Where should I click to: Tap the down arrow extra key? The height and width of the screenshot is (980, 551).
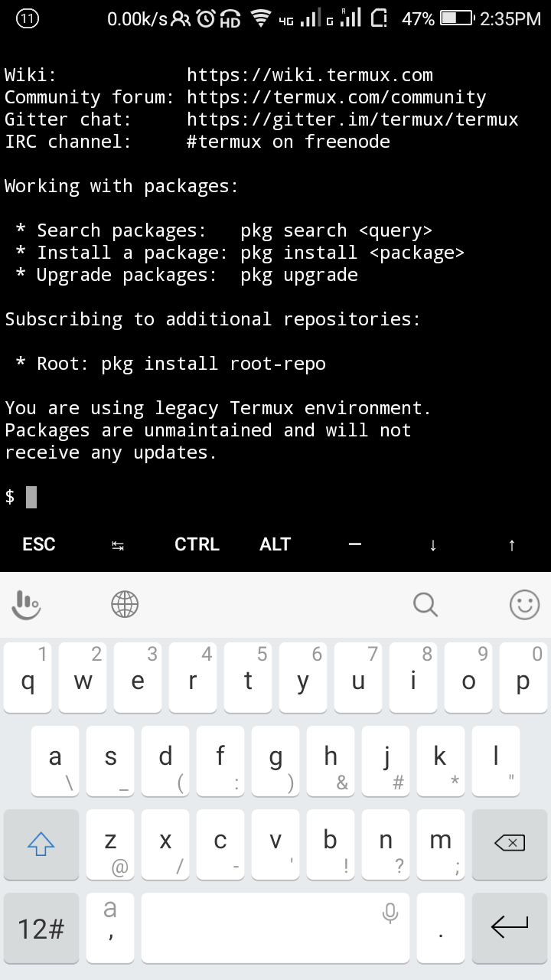point(433,544)
